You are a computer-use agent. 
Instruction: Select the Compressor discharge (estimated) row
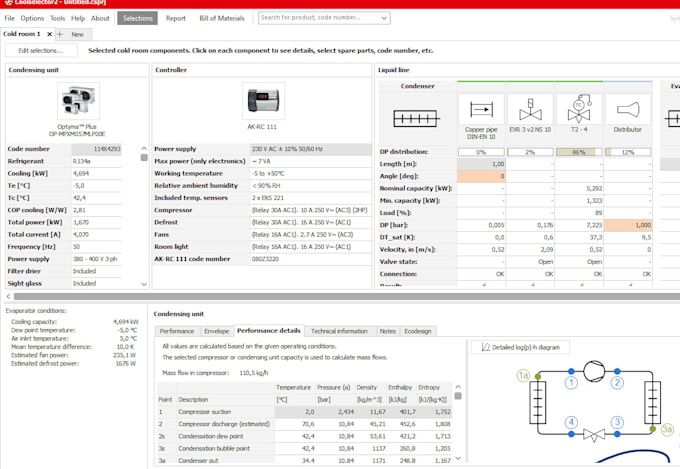(x=304, y=424)
